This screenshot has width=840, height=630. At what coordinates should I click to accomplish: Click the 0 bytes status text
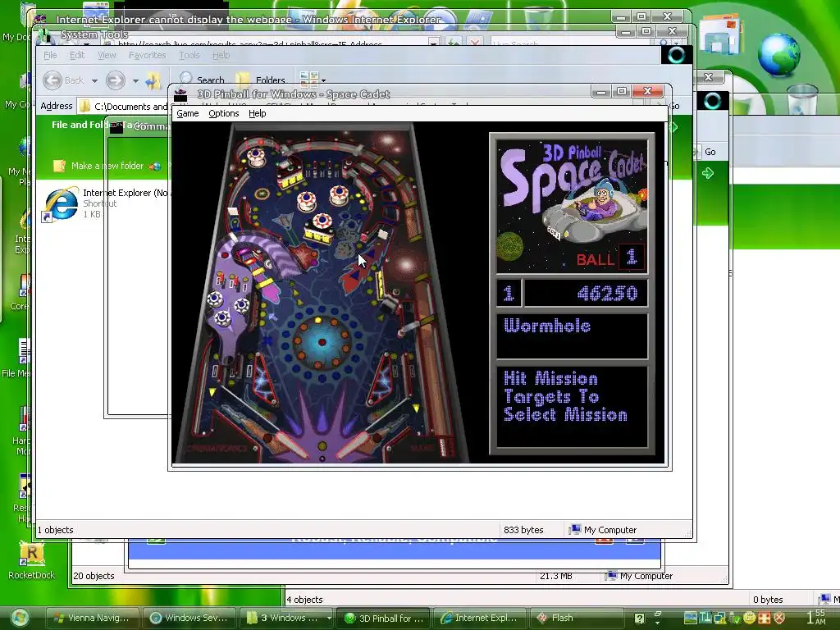(x=768, y=600)
